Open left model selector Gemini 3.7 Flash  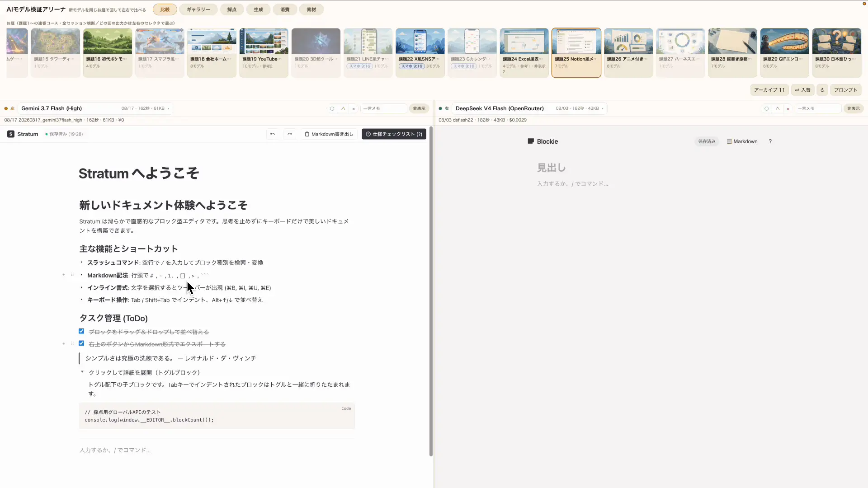pos(95,108)
